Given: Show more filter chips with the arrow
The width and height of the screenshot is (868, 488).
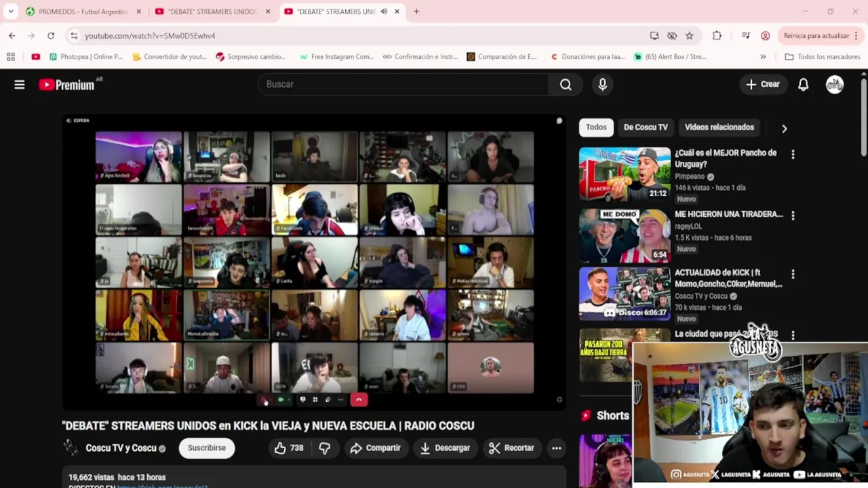Looking at the screenshot, I should point(784,128).
